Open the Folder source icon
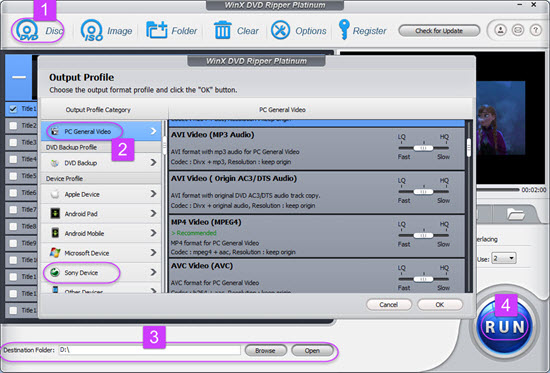Viewport: 550px width, 373px height. (x=156, y=30)
